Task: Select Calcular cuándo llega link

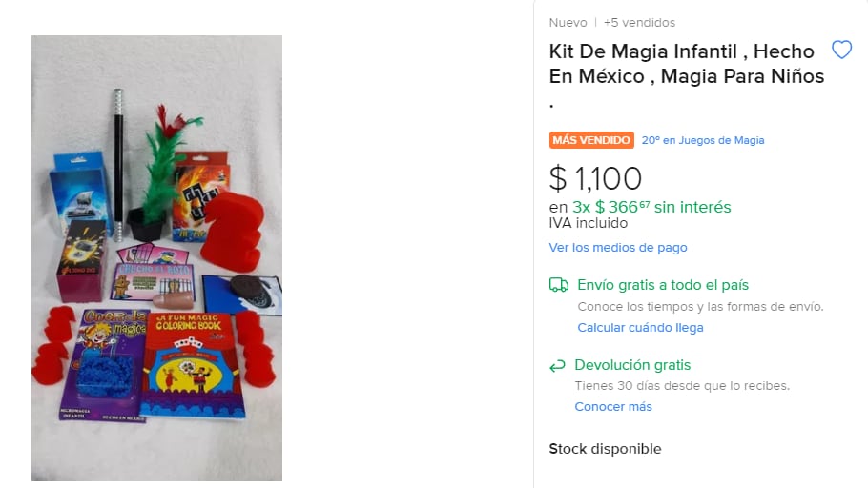Action: click(640, 328)
